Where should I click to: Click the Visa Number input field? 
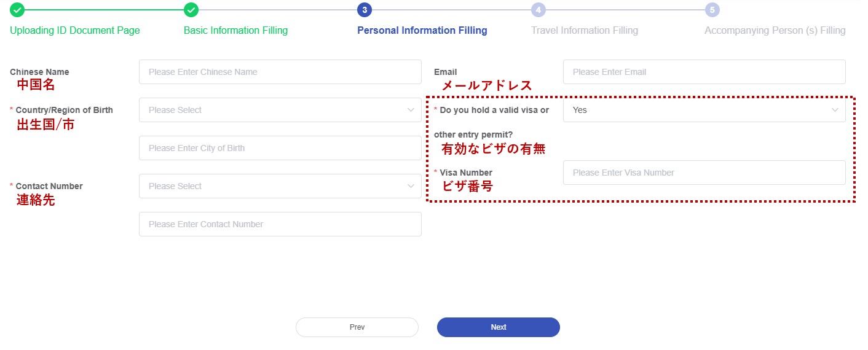pyautogui.click(x=704, y=173)
